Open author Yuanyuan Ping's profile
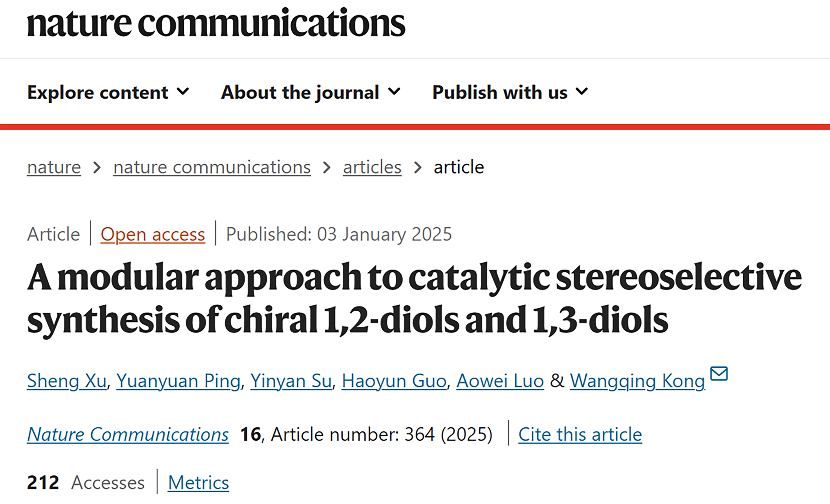830x504 pixels. click(x=178, y=381)
